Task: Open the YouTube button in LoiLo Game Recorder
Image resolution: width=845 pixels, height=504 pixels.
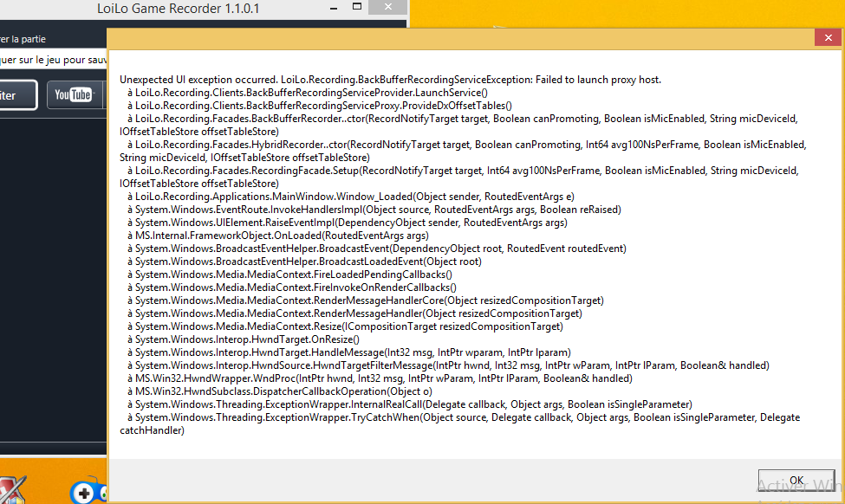Action: tap(74, 95)
